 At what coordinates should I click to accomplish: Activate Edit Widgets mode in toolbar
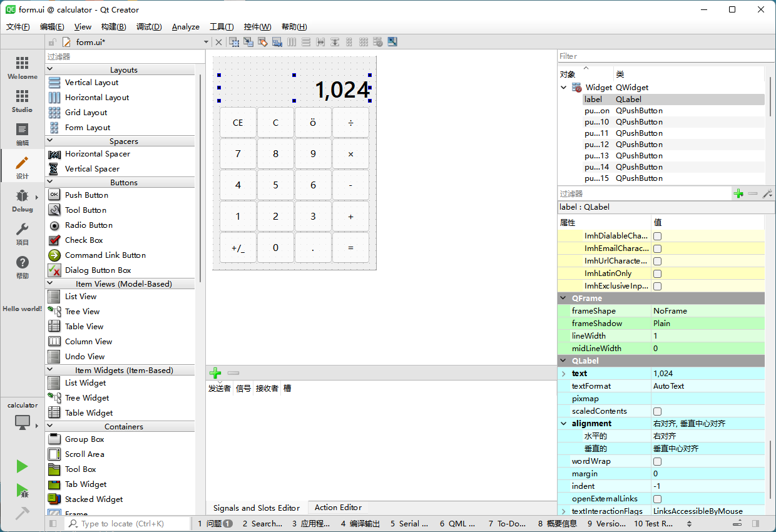234,42
